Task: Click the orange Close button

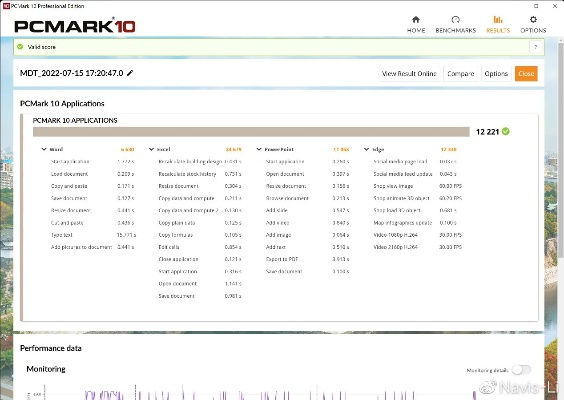Action: tap(526, 74)
